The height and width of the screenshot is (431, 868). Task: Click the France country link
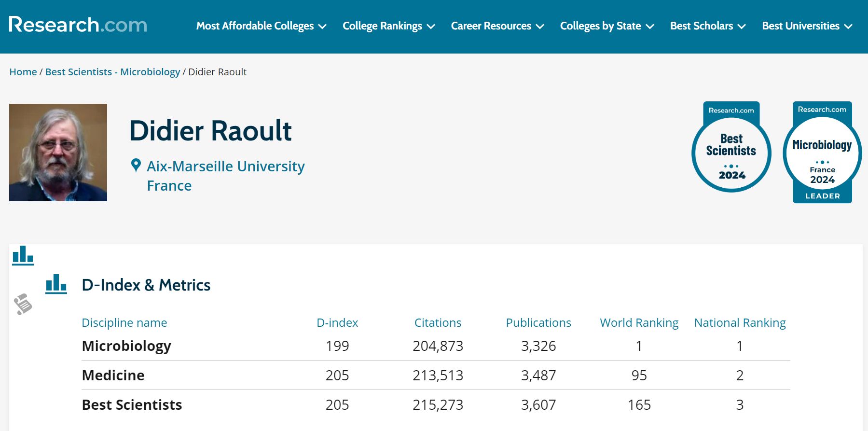169,186
